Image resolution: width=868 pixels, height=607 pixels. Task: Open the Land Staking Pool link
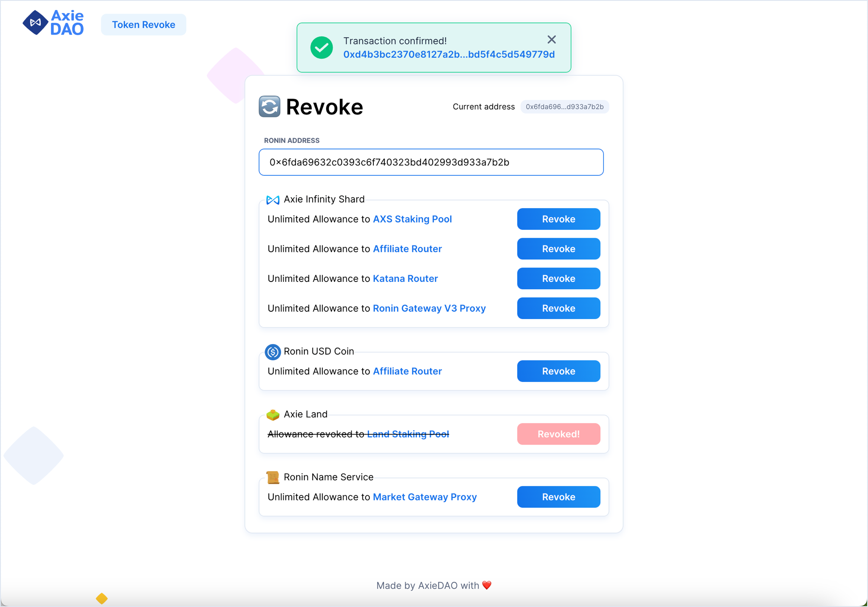[x=408, y=434]
